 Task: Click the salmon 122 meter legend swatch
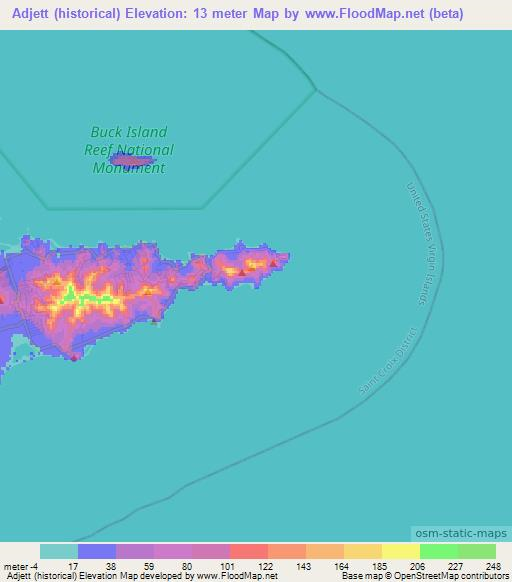tap(287, 551)
